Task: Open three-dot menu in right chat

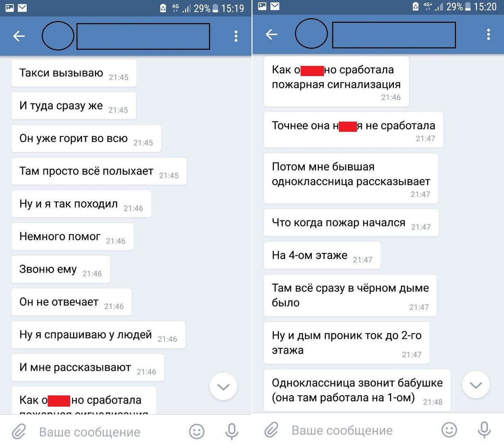Action: coord(488,34)
